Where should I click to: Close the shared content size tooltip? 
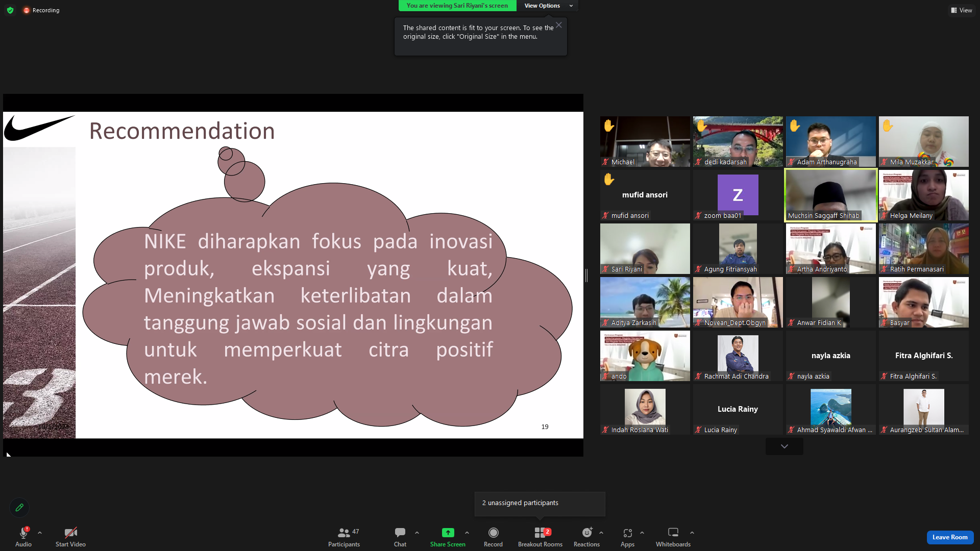tap(559, 25)
